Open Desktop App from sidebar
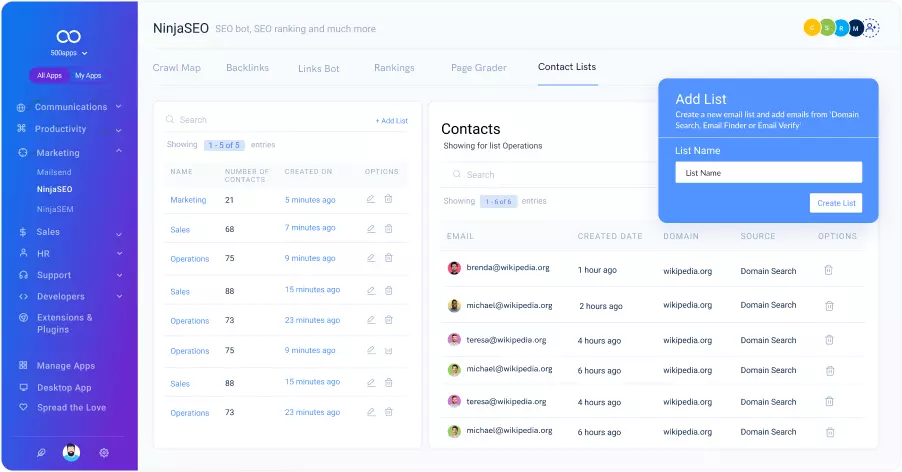The height and width of the screenshot is (472, 902). tap(63, 387)
